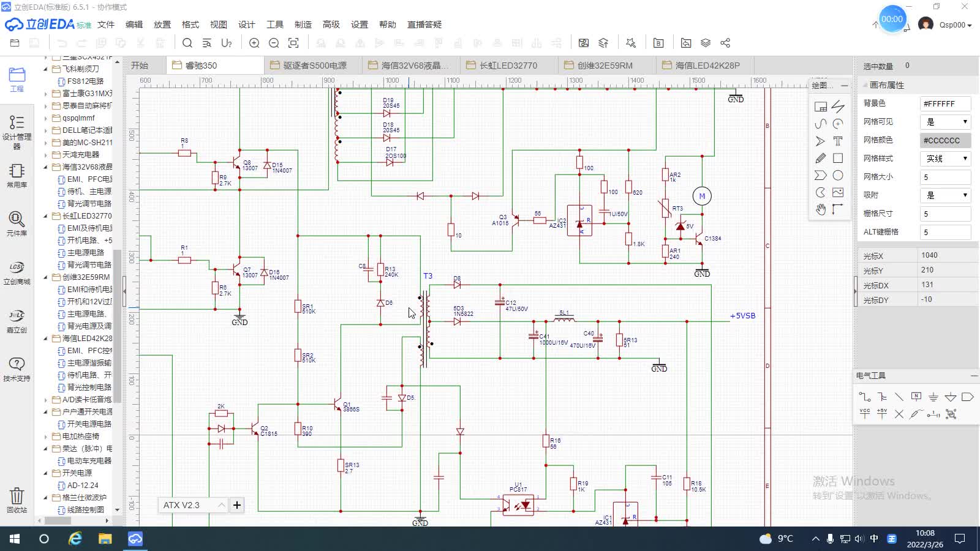The image size is (980, 551).
Task: Open the 放置 menu
Action: point(162,24)
